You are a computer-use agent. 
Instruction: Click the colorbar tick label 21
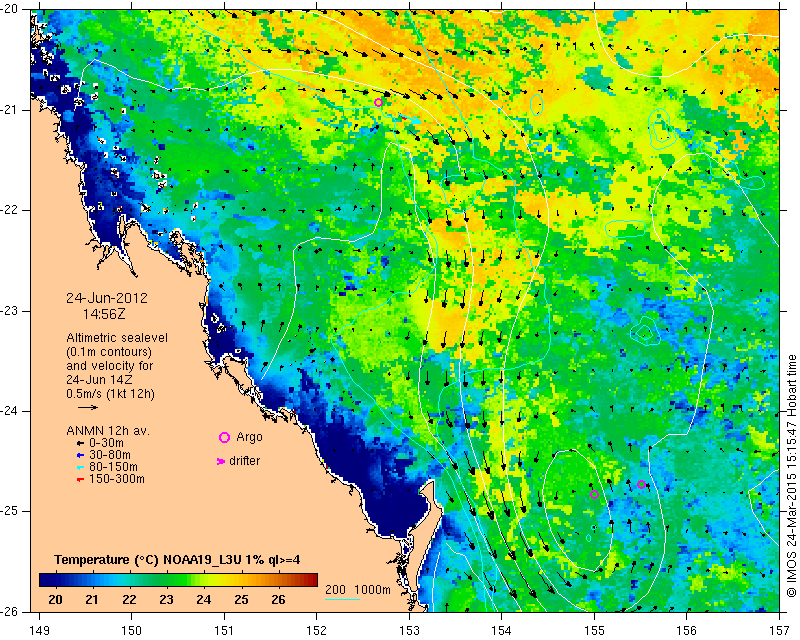pyautogui.click(x=92, y=600)
